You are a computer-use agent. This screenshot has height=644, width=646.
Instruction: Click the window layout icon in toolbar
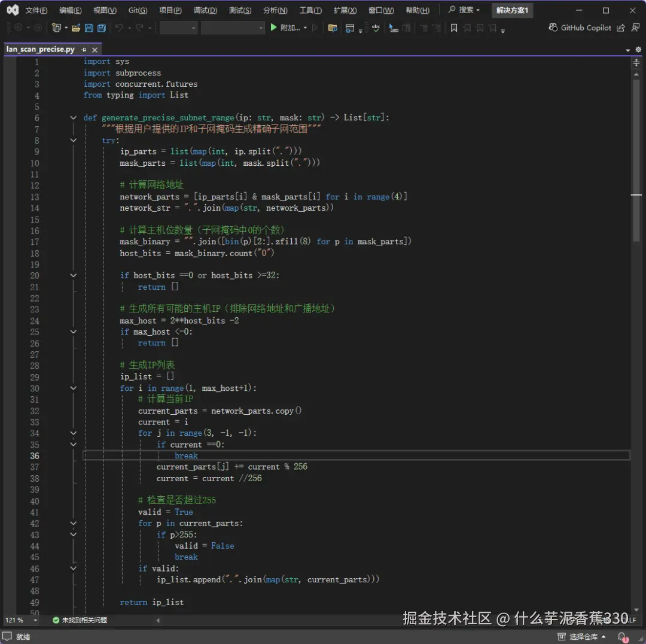pos(350,28)
